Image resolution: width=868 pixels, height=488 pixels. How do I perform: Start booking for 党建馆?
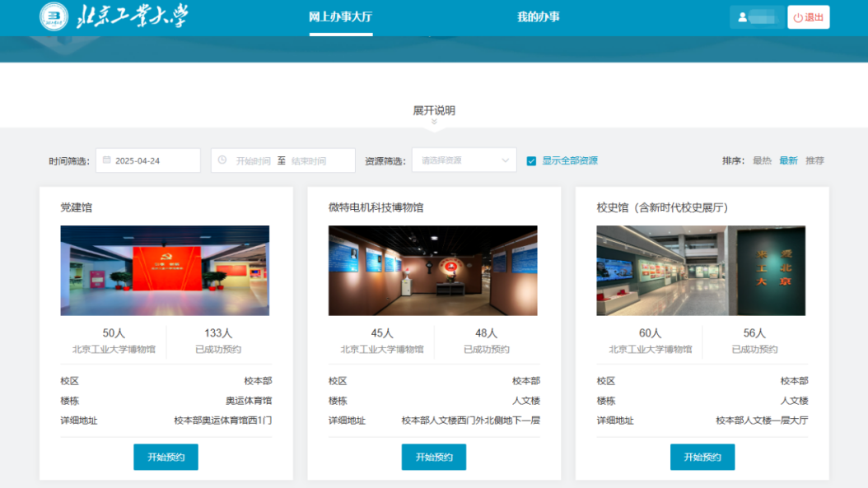[166, 457]
